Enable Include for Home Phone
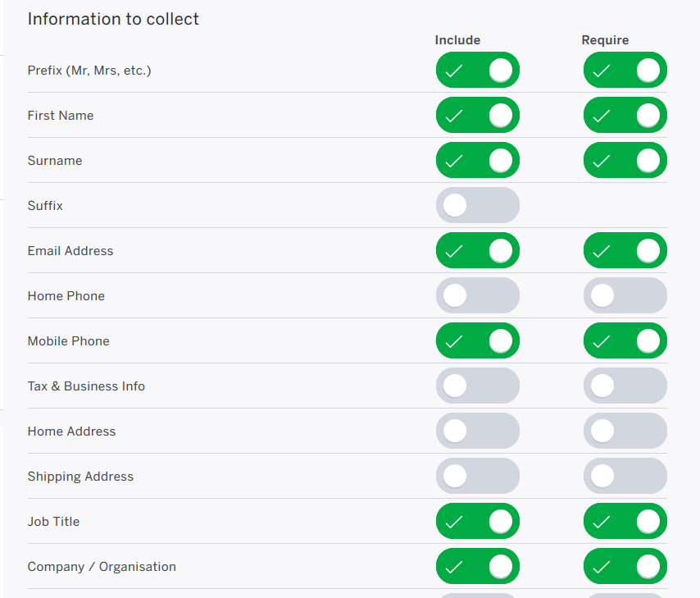The width and height of the screenshot is (700, 598). coord(477,295)
